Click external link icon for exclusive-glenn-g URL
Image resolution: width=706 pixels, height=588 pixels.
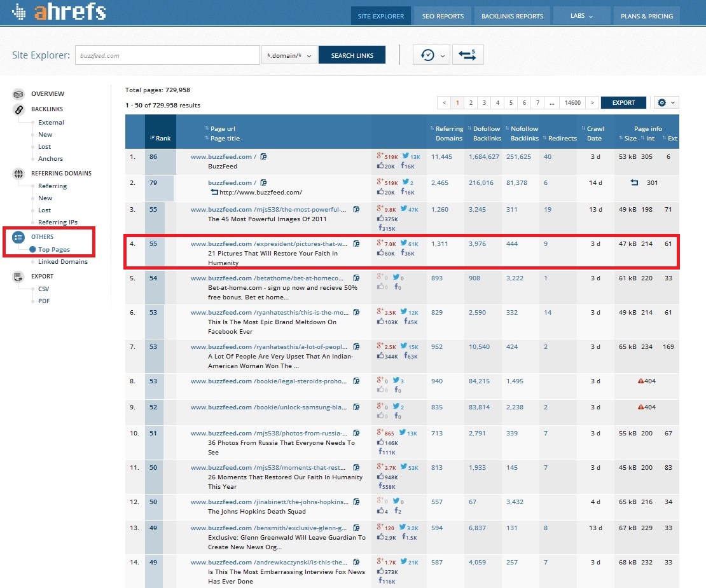pos(356,528)
